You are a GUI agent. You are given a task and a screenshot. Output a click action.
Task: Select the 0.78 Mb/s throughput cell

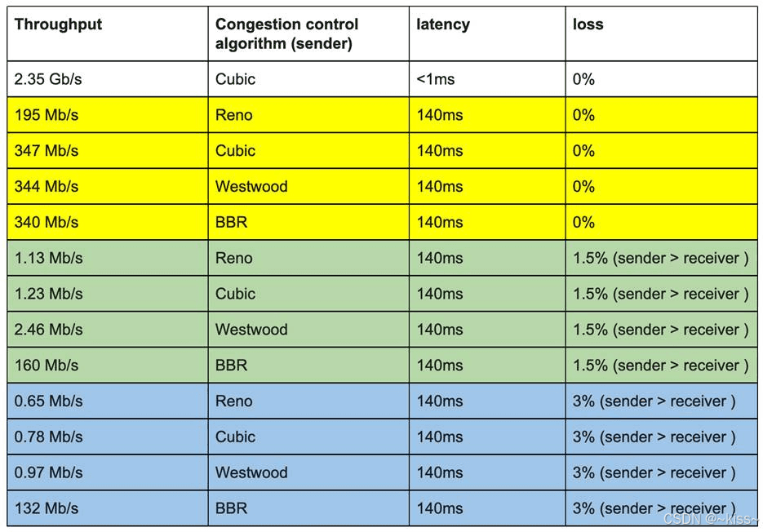pyautogui.click(x=108, y=437)
